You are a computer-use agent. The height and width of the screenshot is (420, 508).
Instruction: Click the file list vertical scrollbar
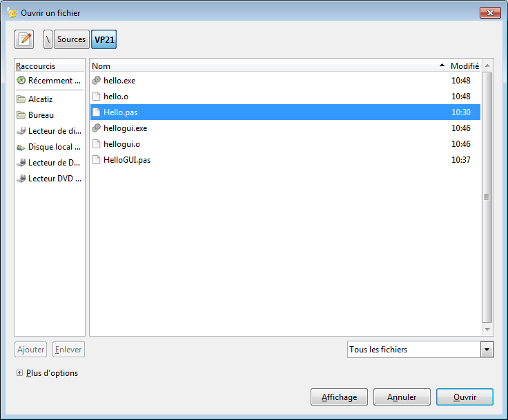pos(487,197)
